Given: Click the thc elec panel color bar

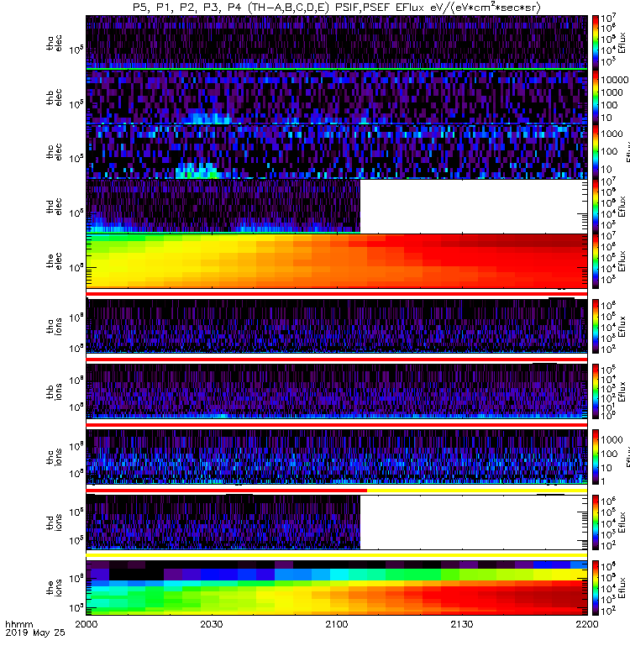Looking at the screenshot, I should (x=596, y=151).
